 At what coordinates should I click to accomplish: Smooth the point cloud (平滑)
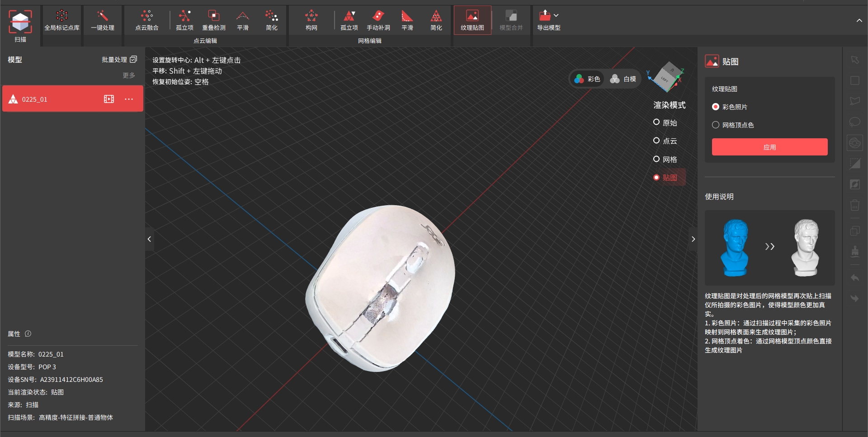click(x=243, y=21)
